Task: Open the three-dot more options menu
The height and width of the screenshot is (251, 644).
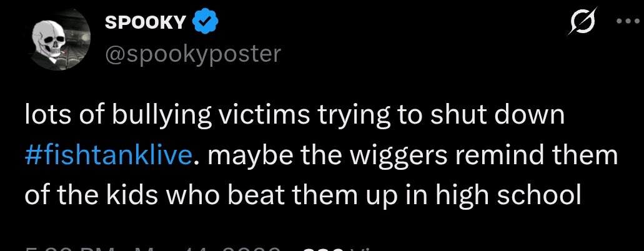Action: coord(628,22)
